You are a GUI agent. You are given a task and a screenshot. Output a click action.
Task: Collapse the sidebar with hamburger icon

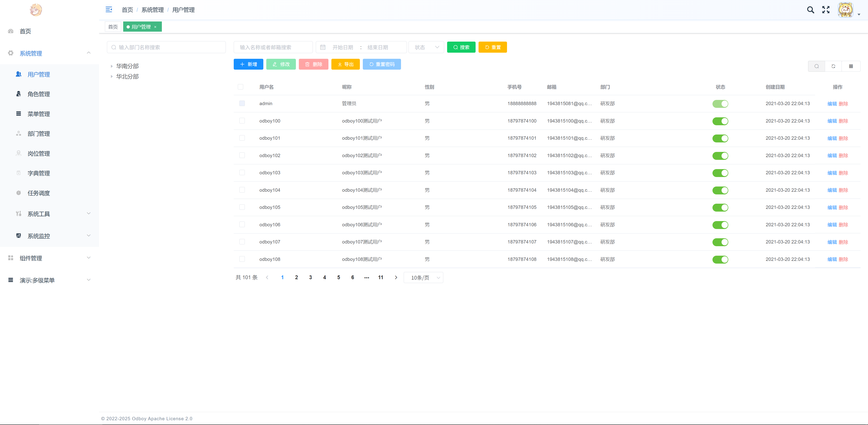108,9
